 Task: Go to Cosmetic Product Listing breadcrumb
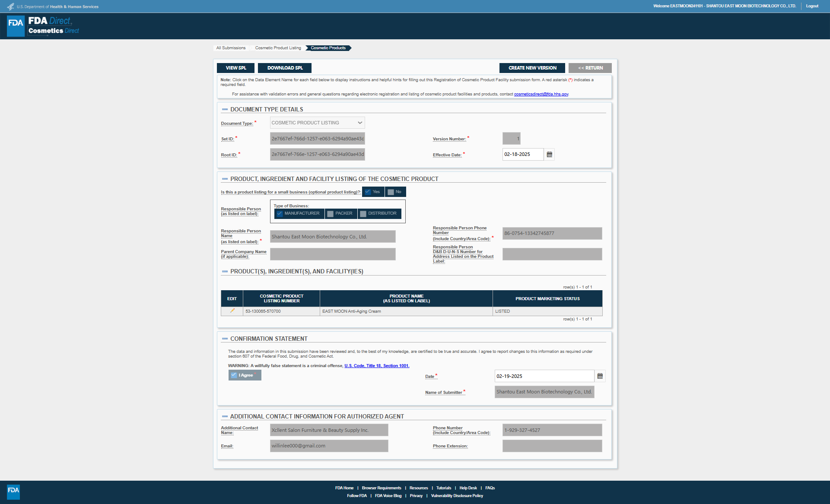pyautogui.click(x=278, y=48)
